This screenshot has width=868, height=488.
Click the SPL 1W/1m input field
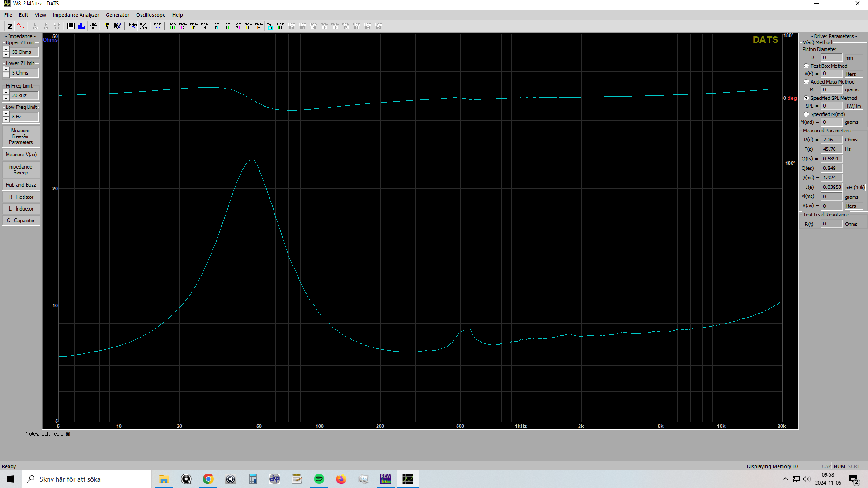[x=831, y=106]
